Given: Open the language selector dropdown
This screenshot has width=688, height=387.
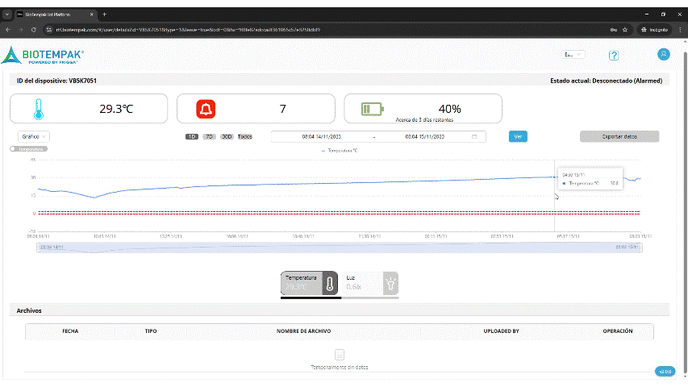Looking at the screenshot, I should click(573, 55).
